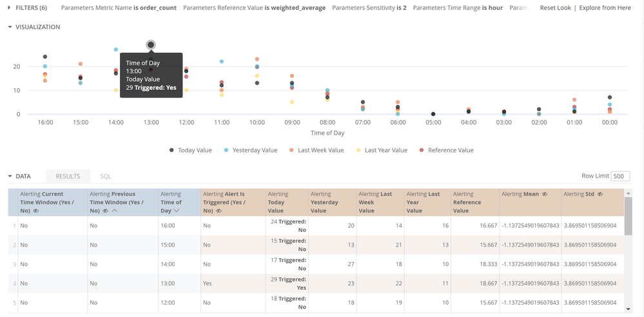Click the highlighted 13:00 Today Value data point
644x317 pixels.
tap(151, 45)
